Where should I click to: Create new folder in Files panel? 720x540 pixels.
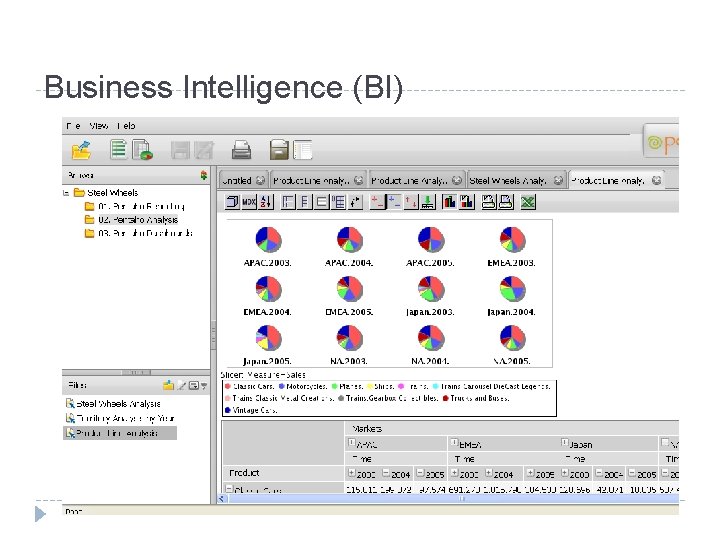(169, 385)
